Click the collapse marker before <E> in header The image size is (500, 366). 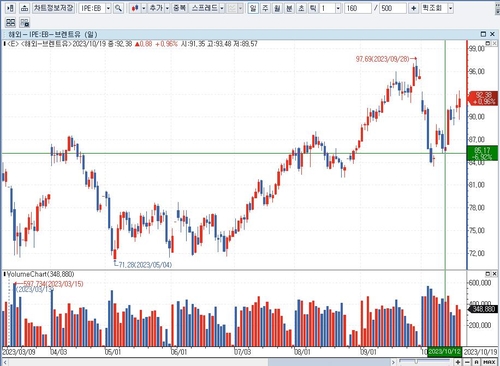5,44
